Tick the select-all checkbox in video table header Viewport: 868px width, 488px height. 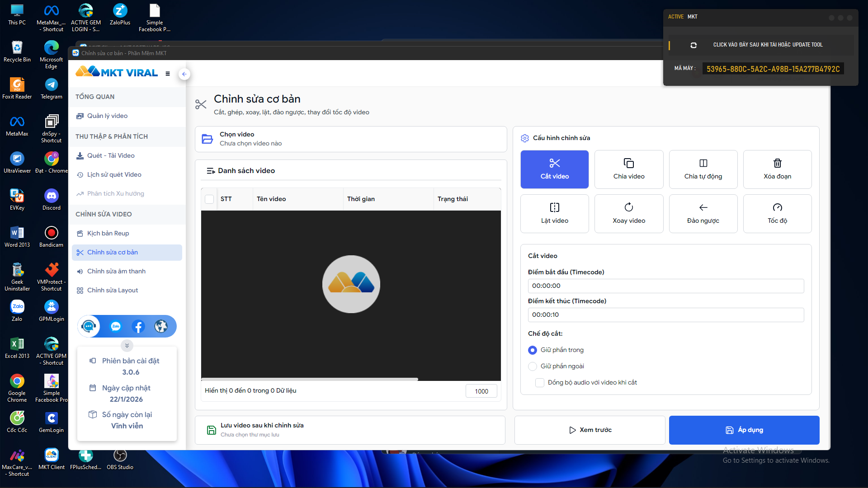coord(209,199)
